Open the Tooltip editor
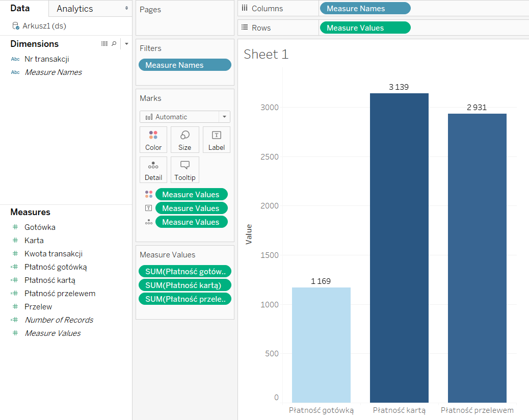 tap(184, 170)
